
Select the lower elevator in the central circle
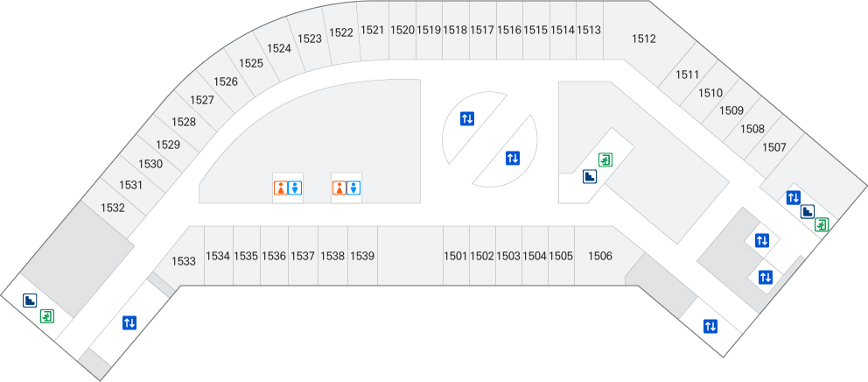coord(513,159)
